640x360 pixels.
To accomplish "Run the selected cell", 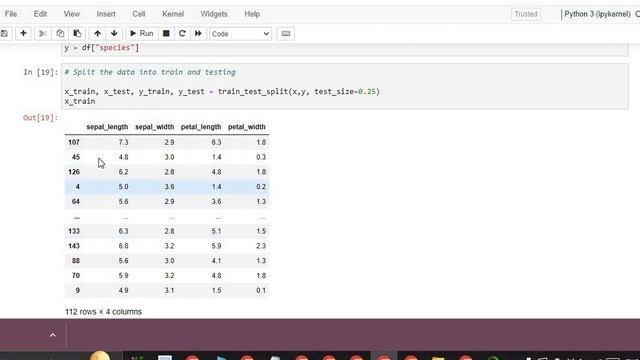I will tap(141, 33).
